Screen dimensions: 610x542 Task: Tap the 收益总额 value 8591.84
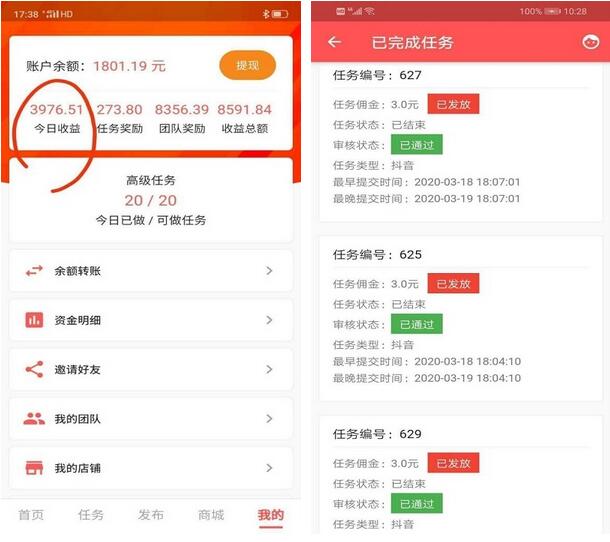coord(244,109)
